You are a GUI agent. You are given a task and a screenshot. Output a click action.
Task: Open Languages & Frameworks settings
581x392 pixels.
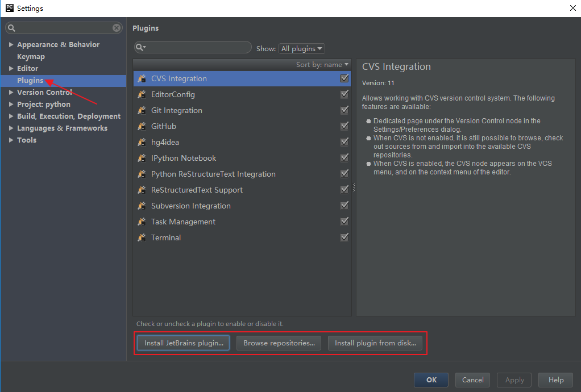tap(63, 128)
